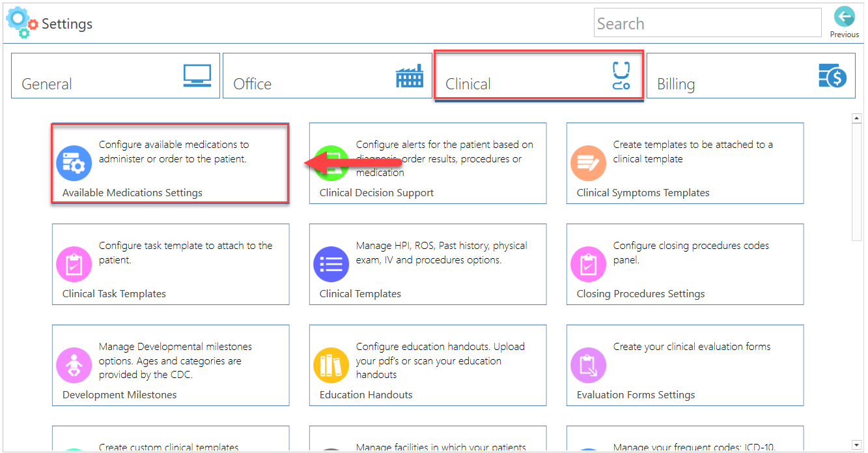Open the Billing tab
This screenshot has height=453, width=868.
pyautogui.click(x=751, y=76)
